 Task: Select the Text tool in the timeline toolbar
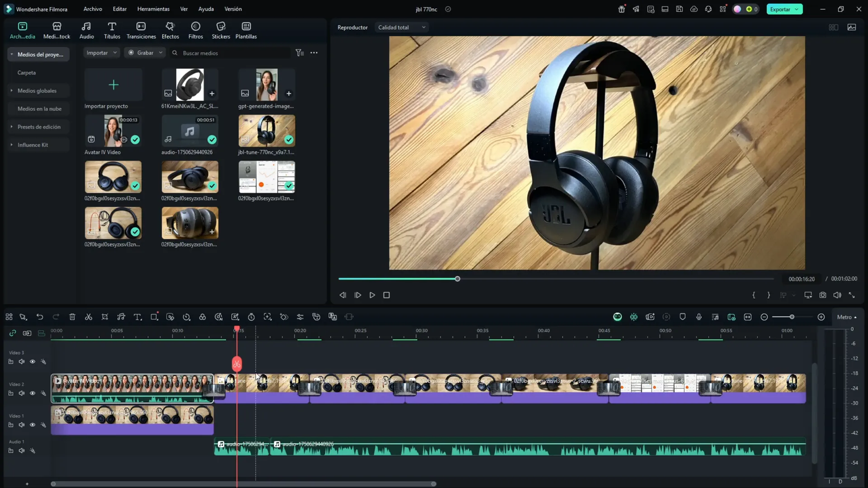tap(137, 317)
